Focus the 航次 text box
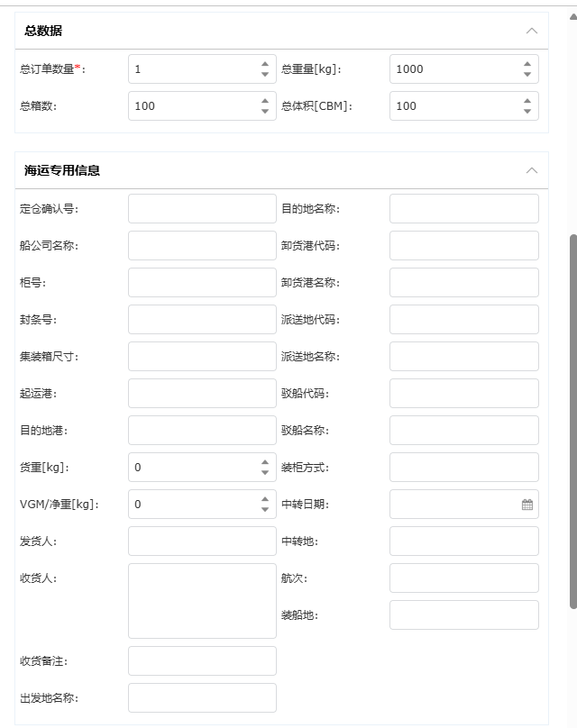577x728 pixels. pos(463,578)
